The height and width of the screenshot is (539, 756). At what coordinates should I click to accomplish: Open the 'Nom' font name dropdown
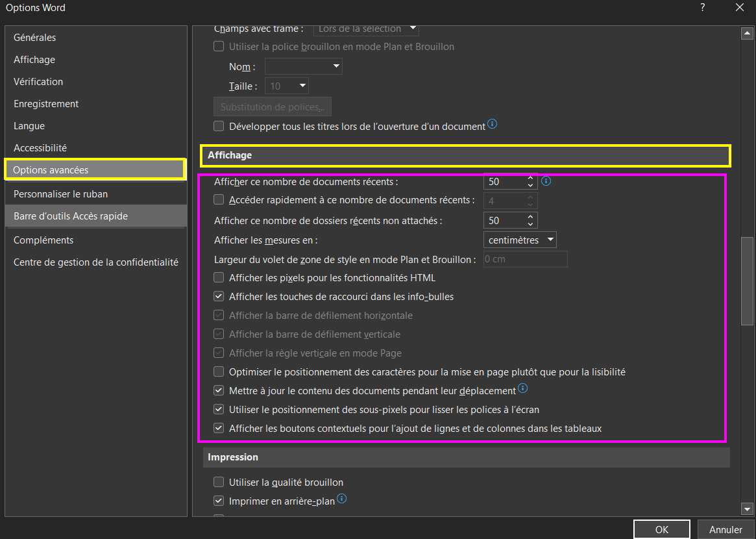303,66
